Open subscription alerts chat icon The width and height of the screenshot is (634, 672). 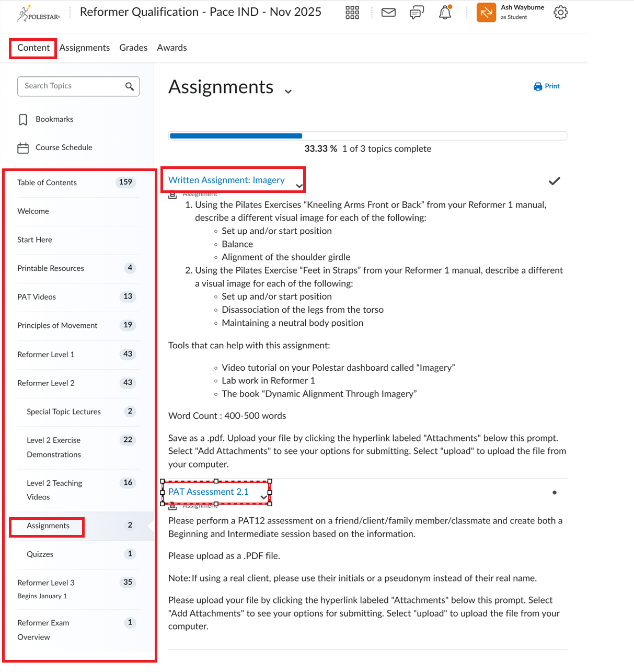coord(417,13)
